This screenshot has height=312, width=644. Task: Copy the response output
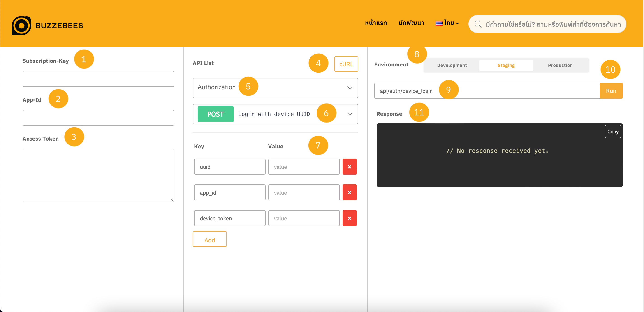pyautogui.click(x=613, y=131)
